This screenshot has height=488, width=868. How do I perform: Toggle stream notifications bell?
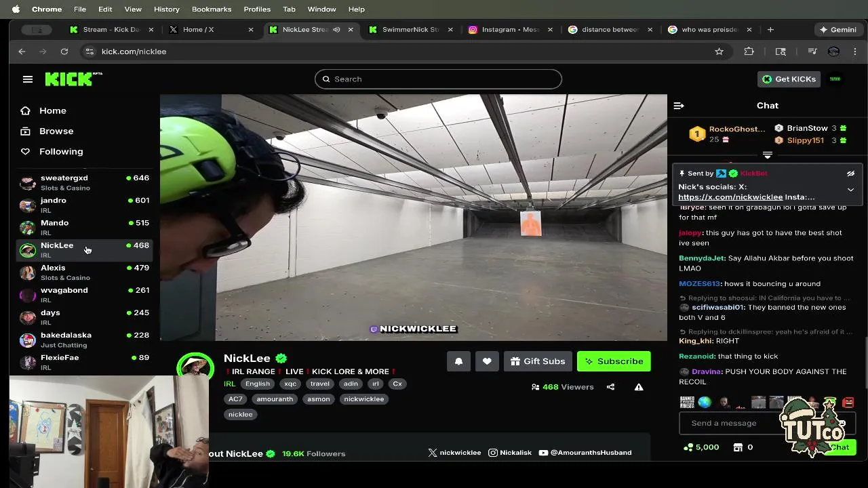tap(458, 361)
